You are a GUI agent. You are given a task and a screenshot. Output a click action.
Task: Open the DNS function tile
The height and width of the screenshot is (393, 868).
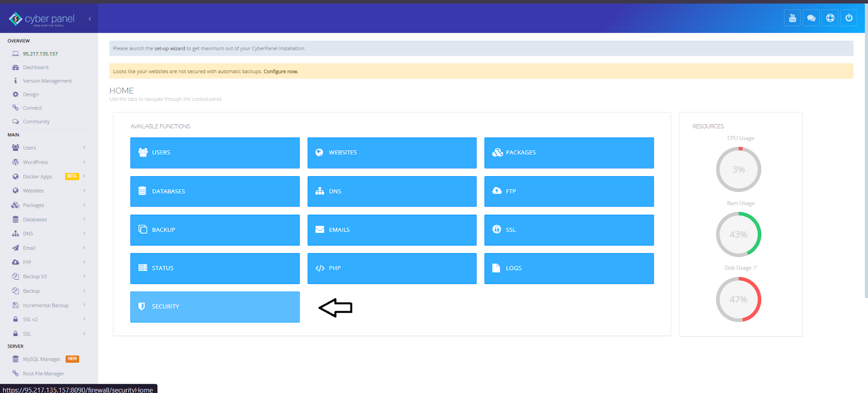pos(392,191)
